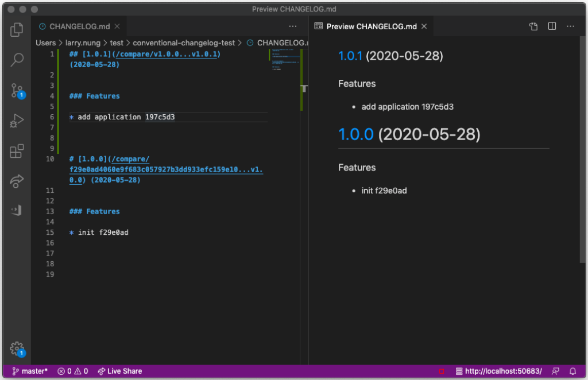Viewport: 588px width, 380px height.
Task: Click '### Features' heading on line 13
Action: coord(95,212)
